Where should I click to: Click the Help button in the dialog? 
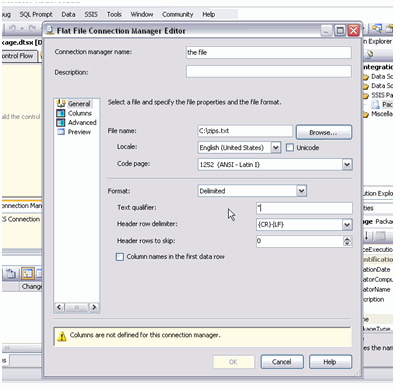[x=330, y=362]
